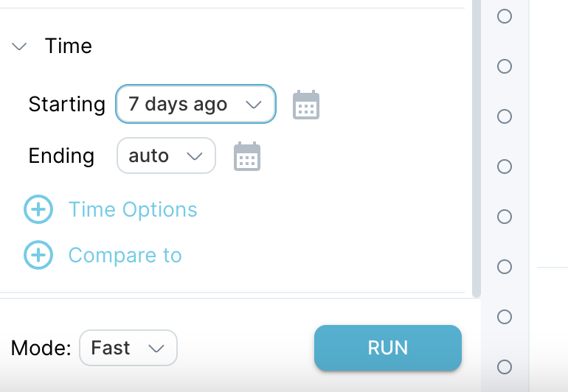Viewport: 568px width, 392px height.
Task: Open the Mode 'Fast' dropdown
Action: [128, 348]
